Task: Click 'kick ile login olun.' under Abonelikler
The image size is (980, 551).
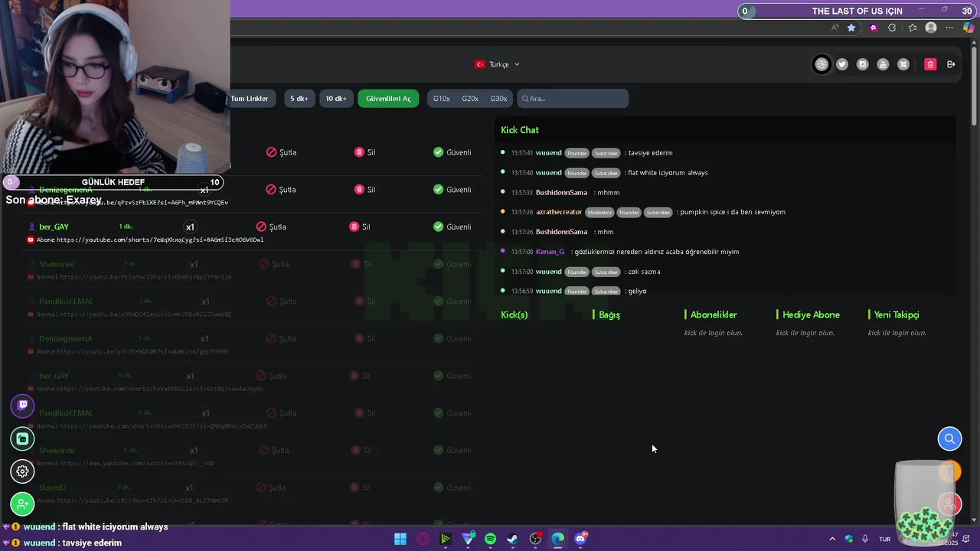Action: point(714,333)
